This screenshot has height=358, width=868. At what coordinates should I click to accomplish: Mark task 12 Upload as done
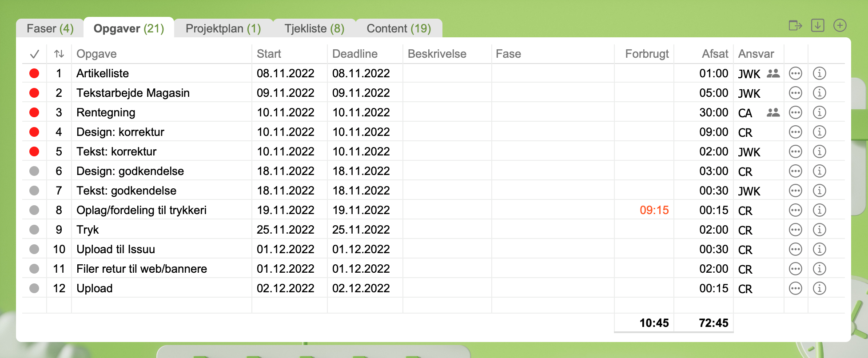(x=34, y=288)
